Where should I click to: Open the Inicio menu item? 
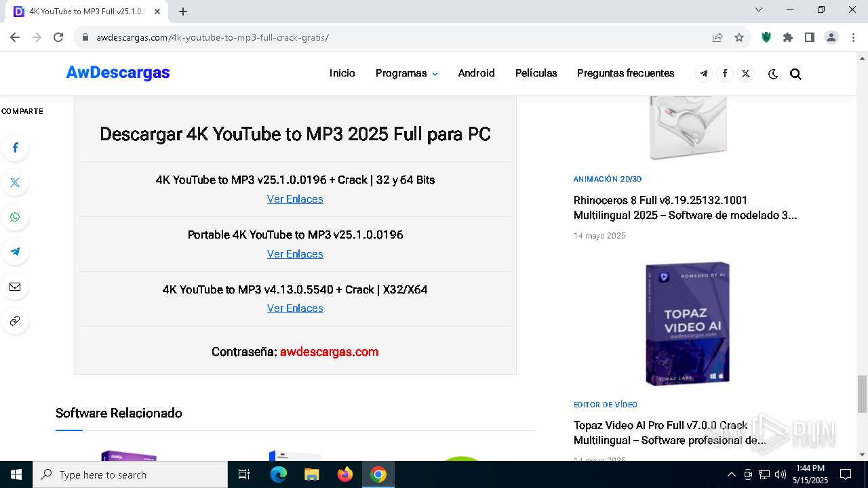click(x=342, y=73)
